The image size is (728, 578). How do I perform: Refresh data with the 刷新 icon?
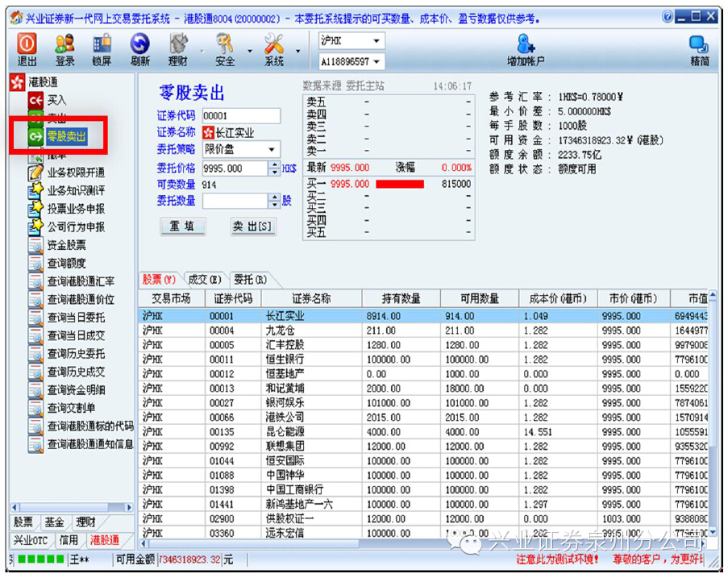(139, 50)
